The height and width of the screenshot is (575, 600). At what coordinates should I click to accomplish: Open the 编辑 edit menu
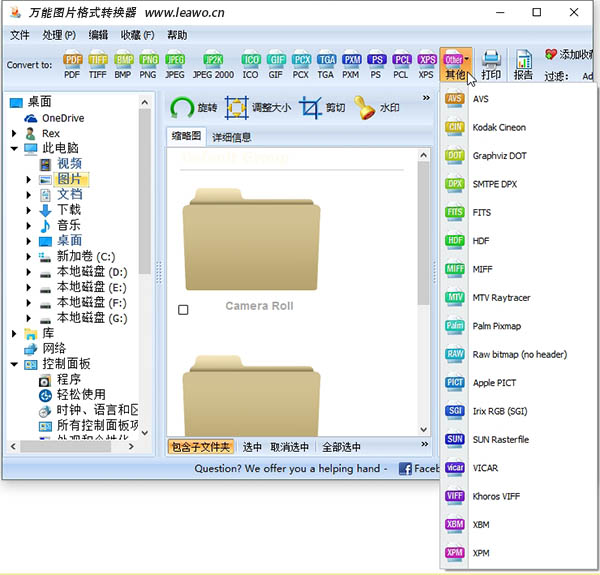click(x=98, y=35)
